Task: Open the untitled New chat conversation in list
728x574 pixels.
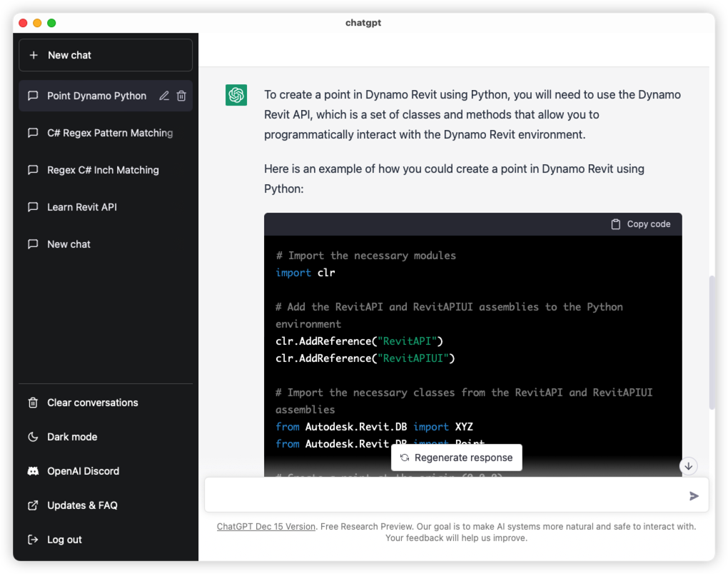Action: [69, 244]
